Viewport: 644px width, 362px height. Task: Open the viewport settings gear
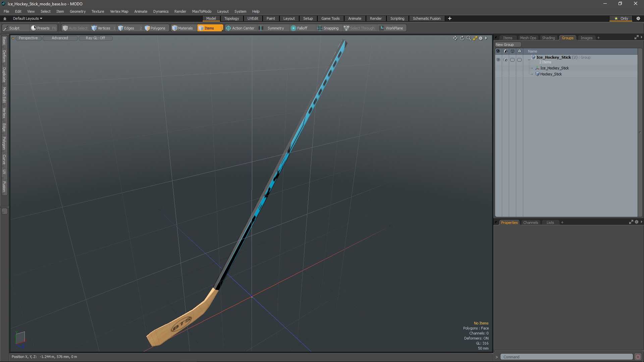pyautogui.click(x=481, y=38)
